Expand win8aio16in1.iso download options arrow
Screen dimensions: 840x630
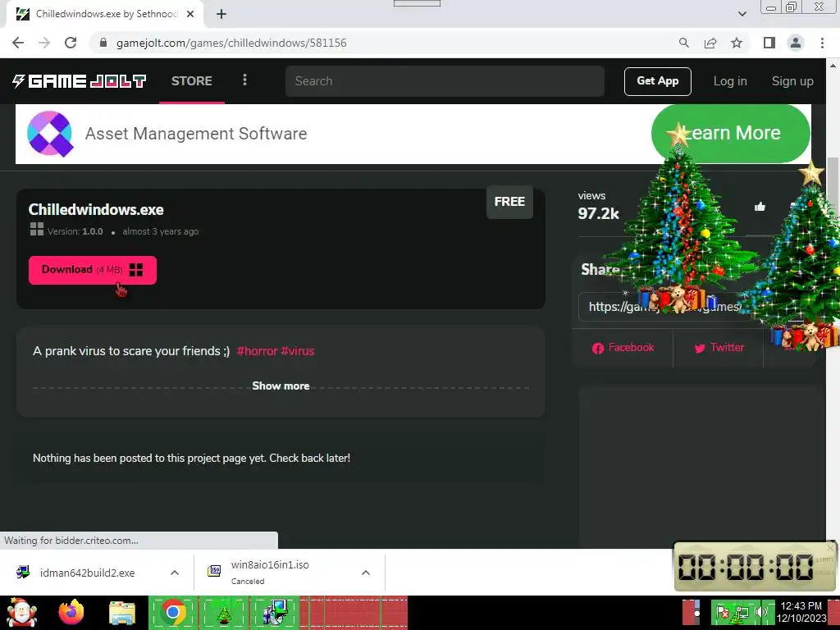366,573
